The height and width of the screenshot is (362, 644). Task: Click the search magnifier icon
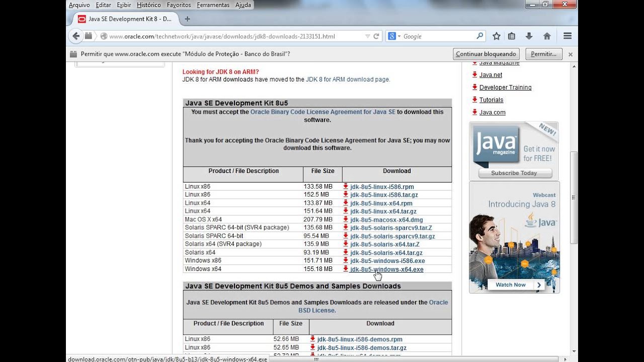click(x=479, y=36)
